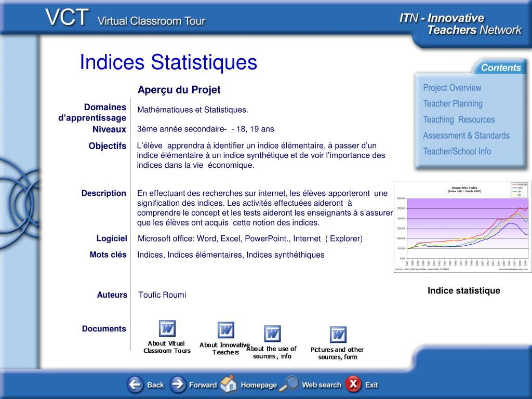Screen dimensions: 532x399
Task: Click the 'Description' label
Action: (103, 193)
